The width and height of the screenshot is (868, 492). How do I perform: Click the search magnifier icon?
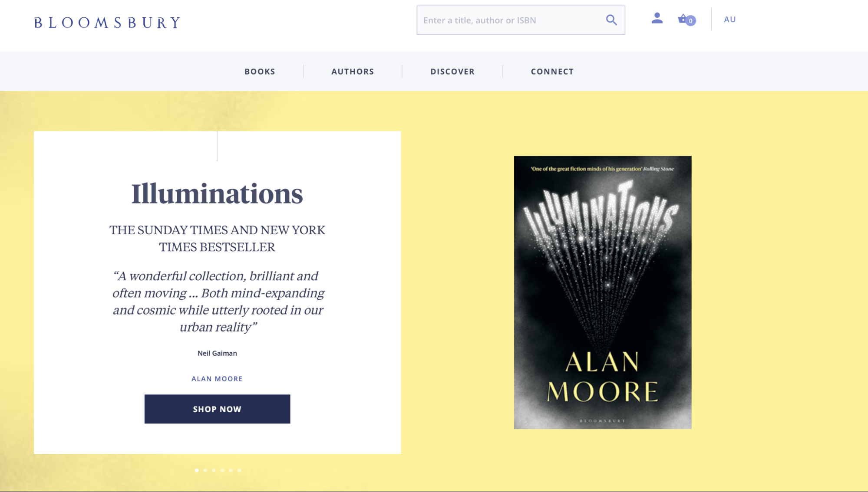point(611,20)
